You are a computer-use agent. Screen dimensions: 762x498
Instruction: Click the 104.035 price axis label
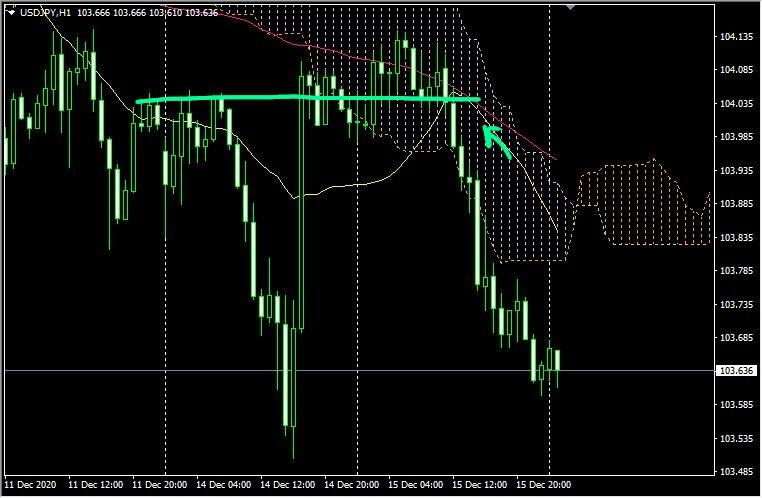point(736,103)
